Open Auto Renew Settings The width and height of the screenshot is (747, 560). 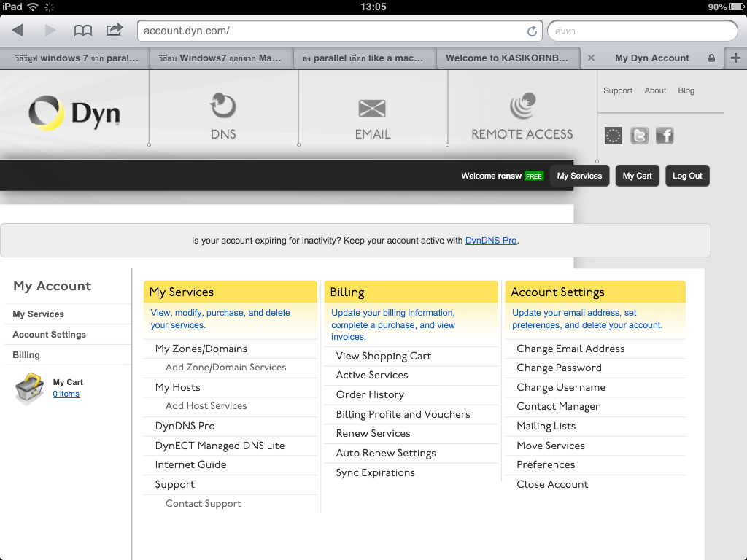coord(386,453)
